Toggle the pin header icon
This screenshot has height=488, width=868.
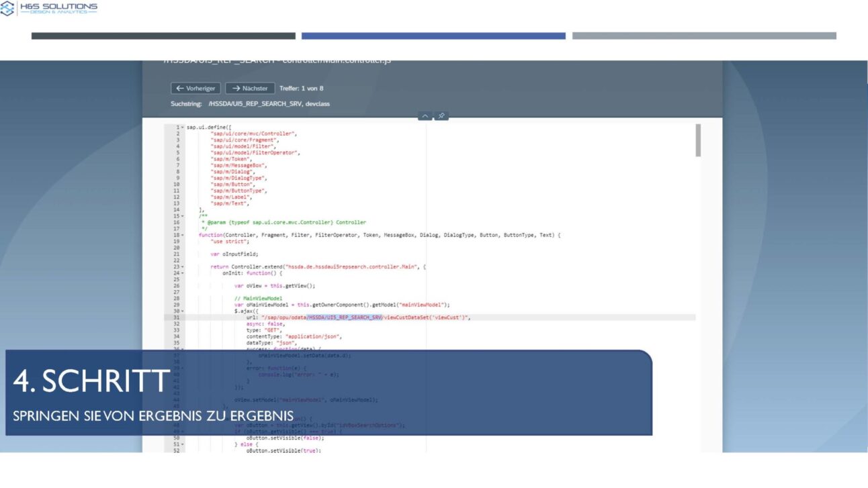441,116
